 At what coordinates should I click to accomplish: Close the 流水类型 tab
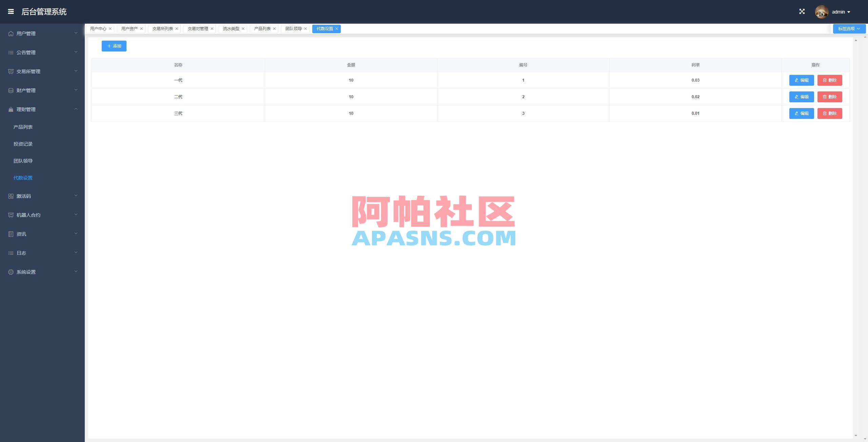coord(243,28)
